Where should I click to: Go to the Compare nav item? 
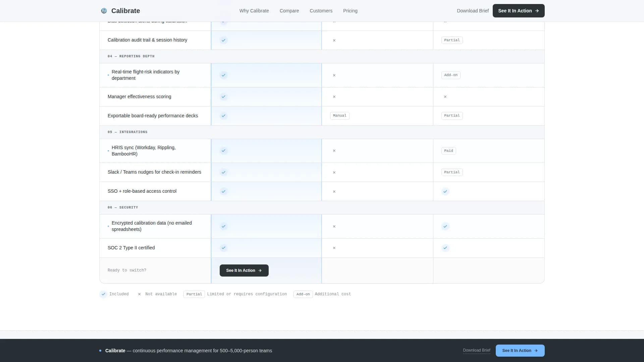click(x=289, y=11)
